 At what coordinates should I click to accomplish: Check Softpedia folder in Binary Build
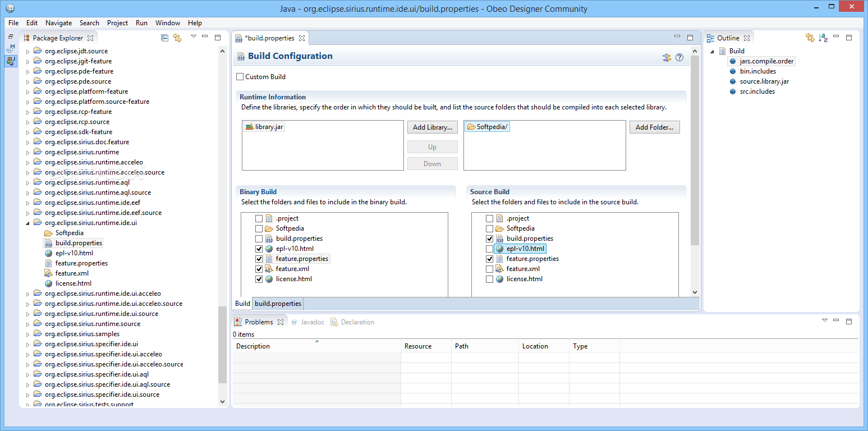(x=259, y=228)
